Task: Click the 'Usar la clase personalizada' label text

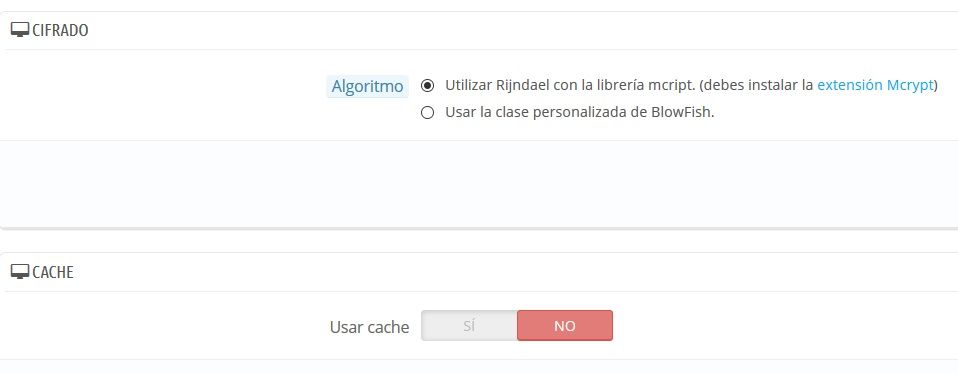Action: click(x=544, y=113)
